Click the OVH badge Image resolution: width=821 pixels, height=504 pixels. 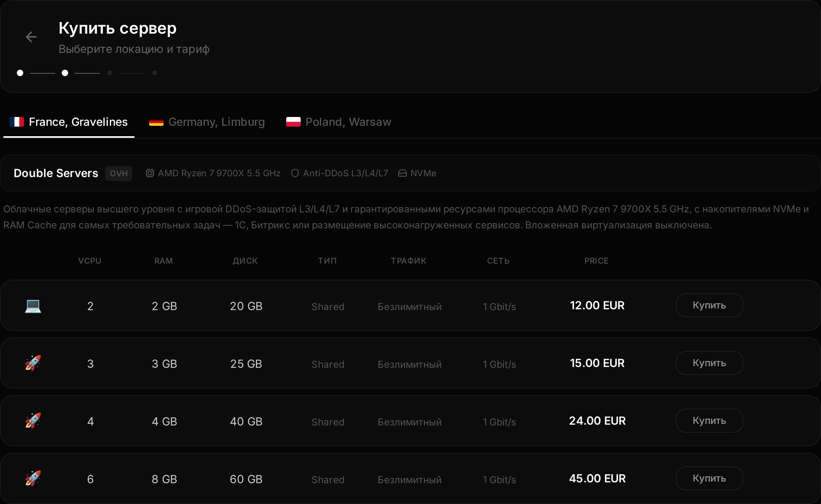119,173
